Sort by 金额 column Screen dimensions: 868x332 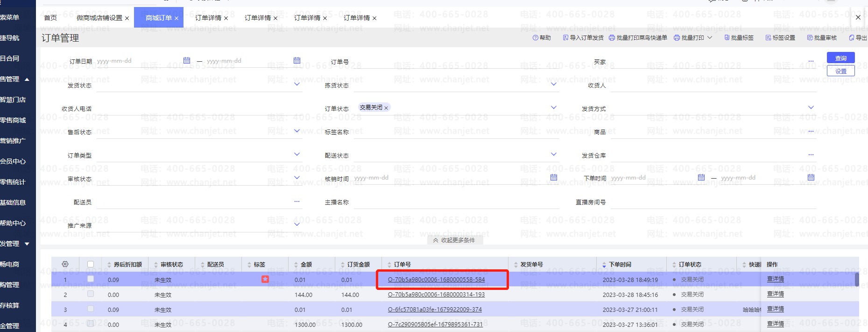pyautogui.click(x=296, y=265)
